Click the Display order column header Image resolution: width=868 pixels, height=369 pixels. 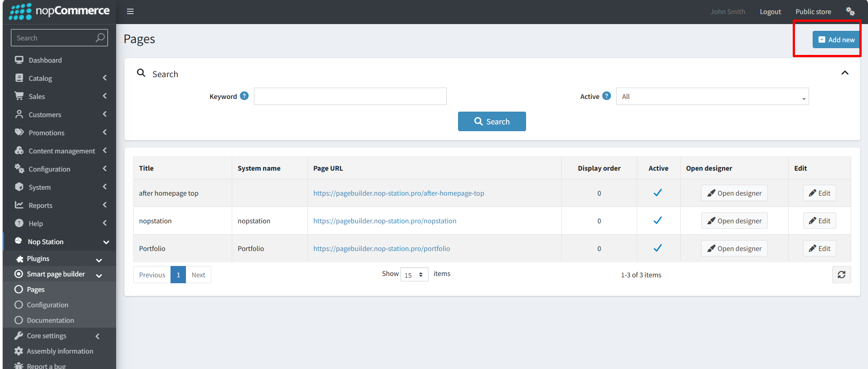click(x=599, y=168)
